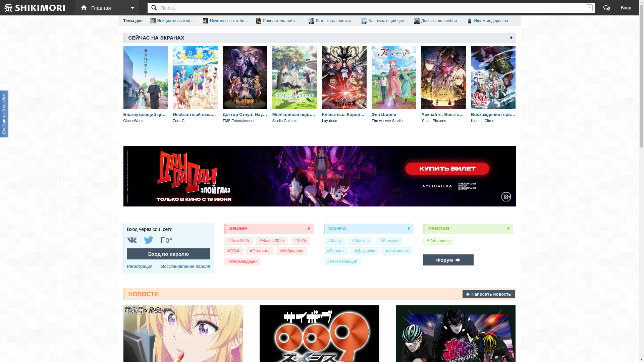Click the Написать новость button
Viewport: 644px width, 362px height.
488,294
